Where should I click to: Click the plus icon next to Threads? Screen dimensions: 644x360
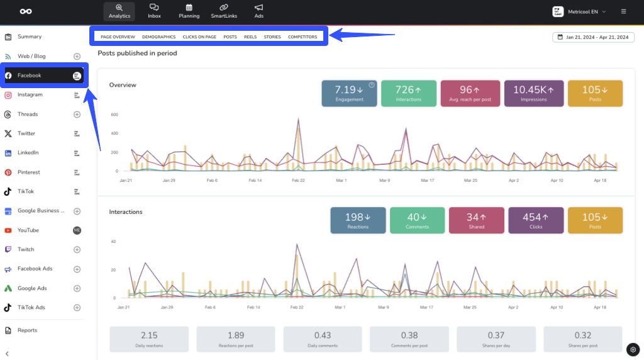pyautogui.click(x=77, y=115)
